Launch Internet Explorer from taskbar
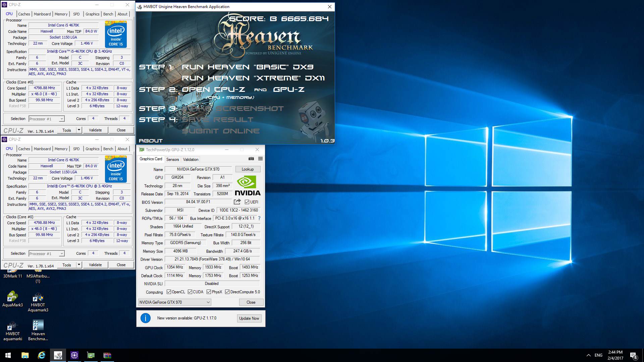The height and width of the screenshot is (362, 644). pyautogui.click(x=41, y=355)
